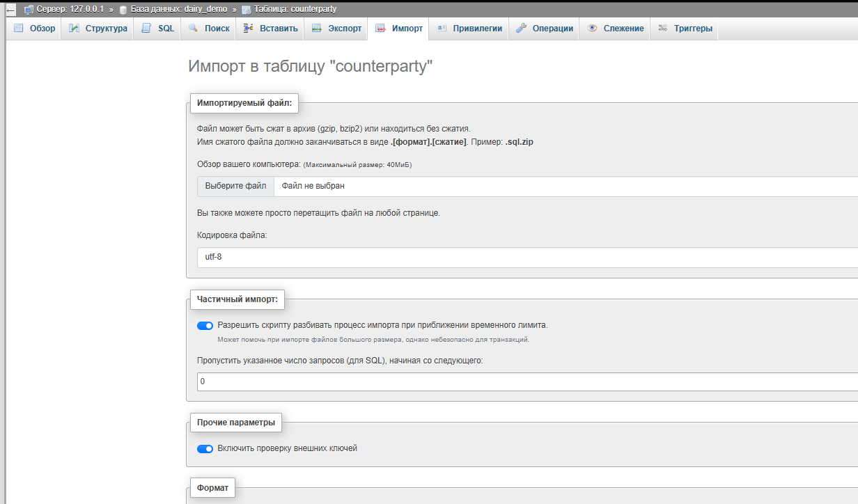Click the Operations (Операции) wrench icon
The width and height of the screenshot is (858, 504).
tap(522, 29)
